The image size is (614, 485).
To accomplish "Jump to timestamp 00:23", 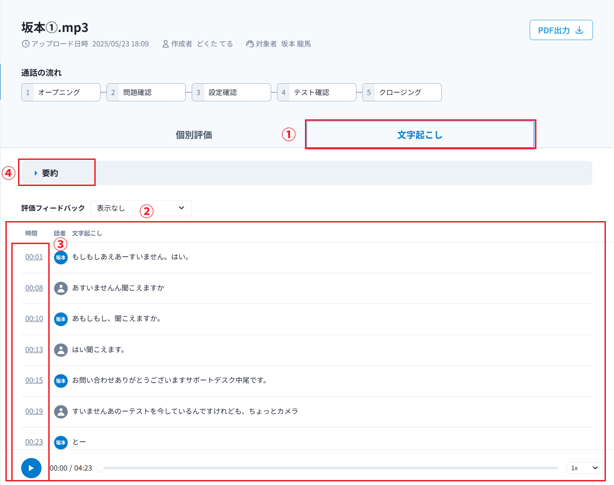I will pyautogui.click(x=34, y=442).
